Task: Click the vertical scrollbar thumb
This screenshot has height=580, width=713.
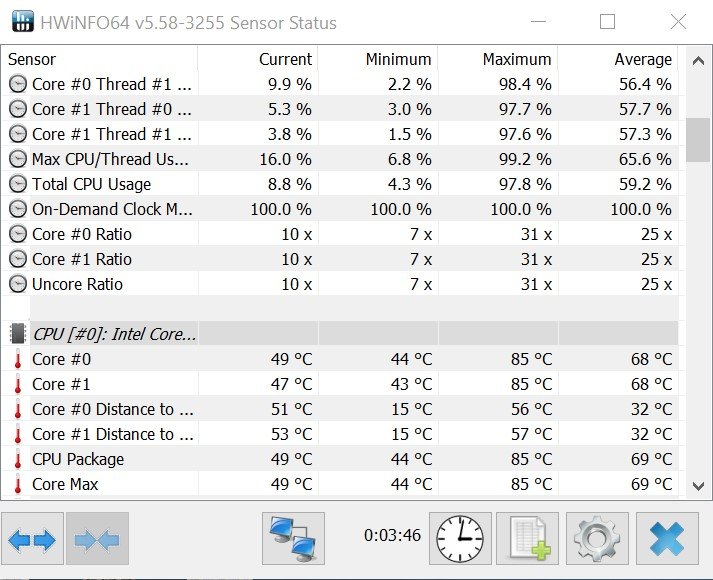Action: coord(698,140)
